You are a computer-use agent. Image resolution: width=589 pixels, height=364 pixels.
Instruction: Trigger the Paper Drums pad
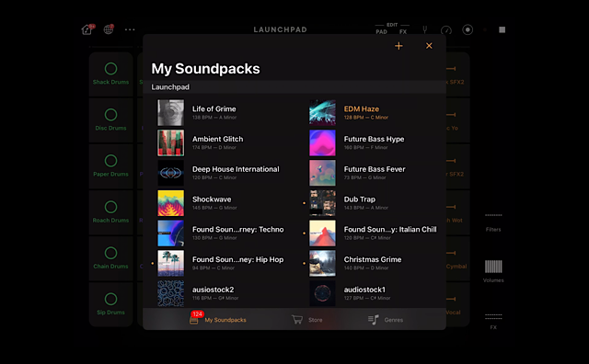click(110, 166)
